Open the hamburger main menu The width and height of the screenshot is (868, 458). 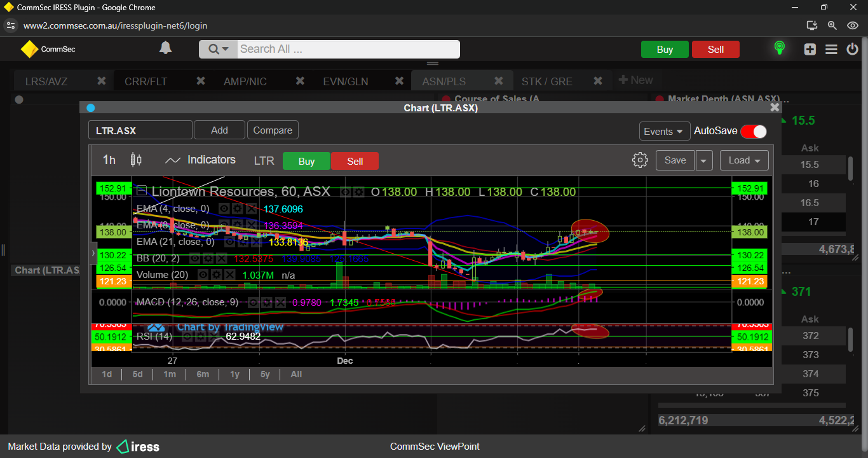(831, 49)
